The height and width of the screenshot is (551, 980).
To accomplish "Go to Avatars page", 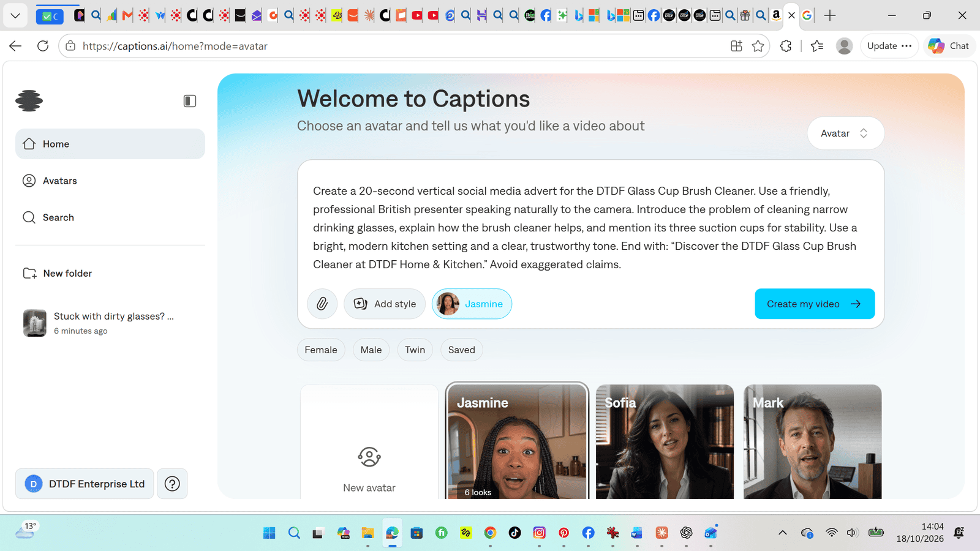I will (110, 181).
